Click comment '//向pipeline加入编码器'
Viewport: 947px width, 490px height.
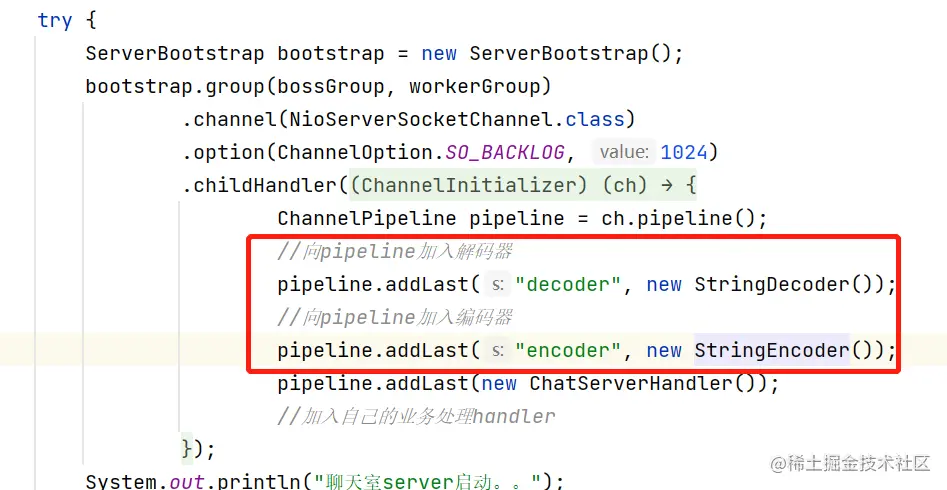click(395, 317)
